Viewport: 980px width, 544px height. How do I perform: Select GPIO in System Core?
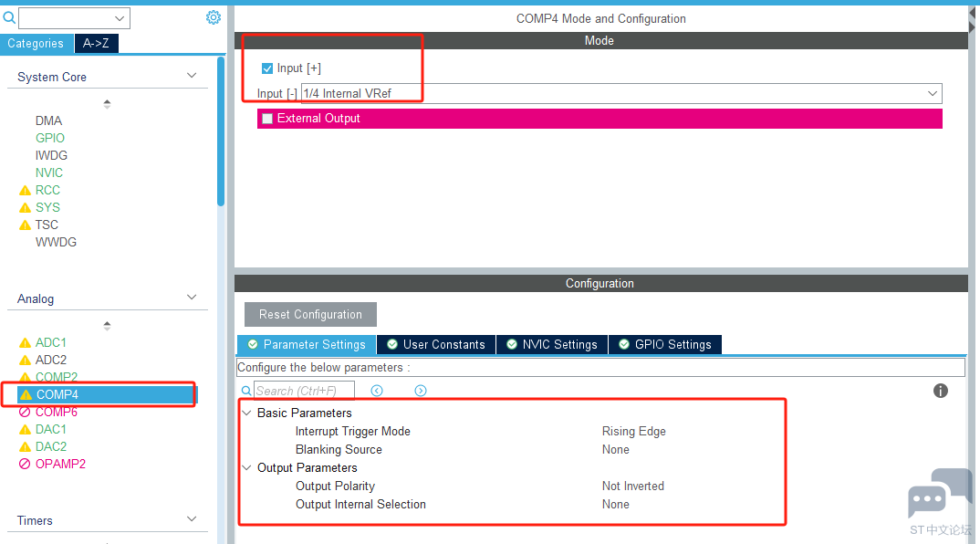point(50,138)
